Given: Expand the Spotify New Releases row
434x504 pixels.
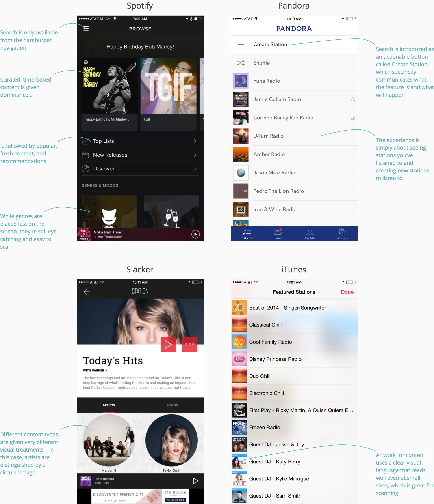Looking at the screenshot, I should point(140,155).
